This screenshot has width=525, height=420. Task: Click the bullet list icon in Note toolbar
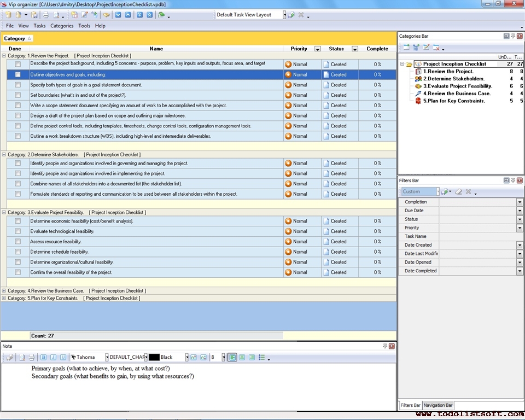pos(262,357)
